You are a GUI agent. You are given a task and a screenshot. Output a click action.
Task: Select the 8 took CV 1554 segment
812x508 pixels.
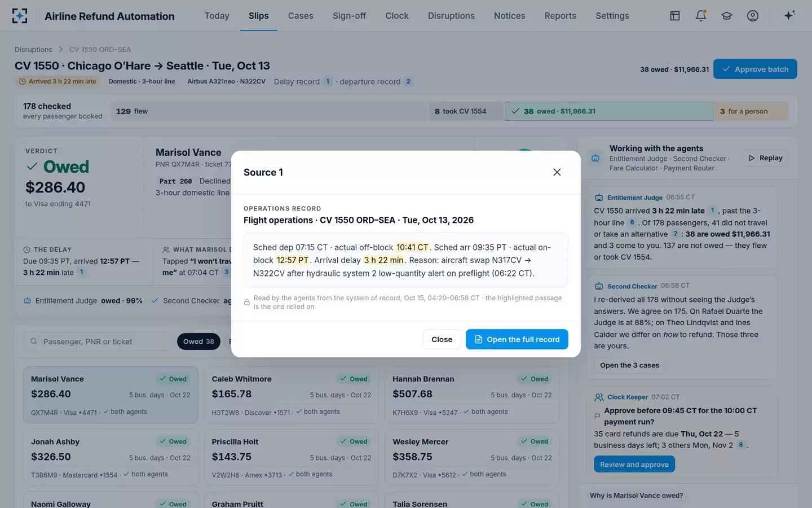click(x=466, y=111)
